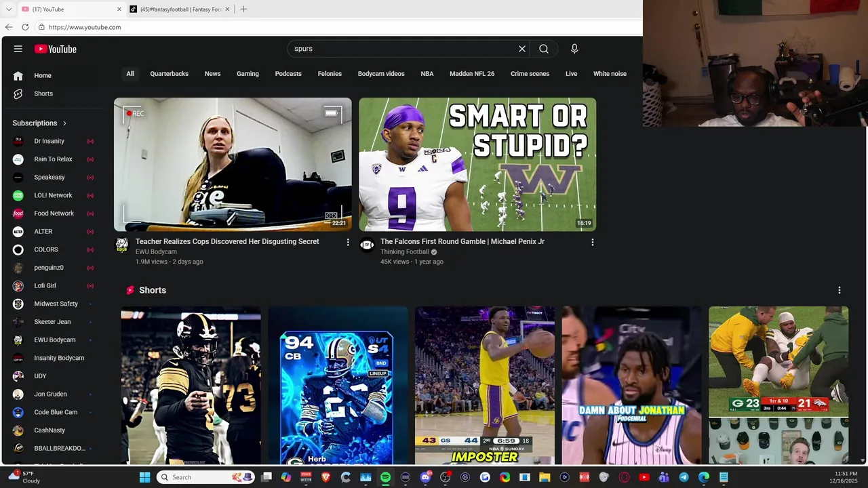Select the Madden NFL 26 filter chip

[472, 74]
